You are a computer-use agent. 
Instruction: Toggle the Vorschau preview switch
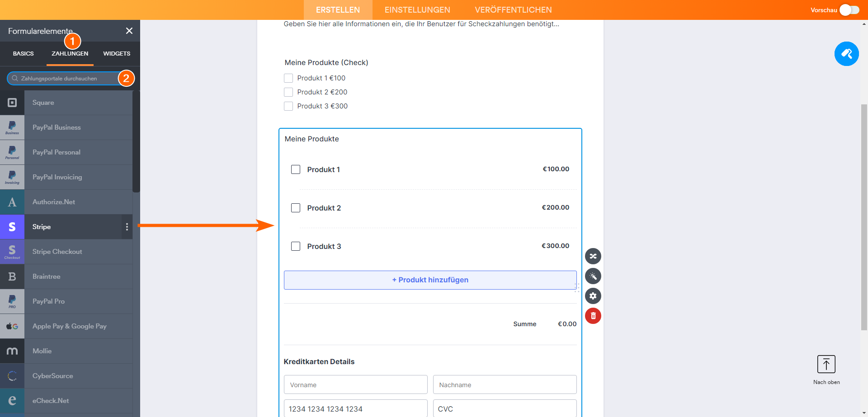tap(849, 10)
